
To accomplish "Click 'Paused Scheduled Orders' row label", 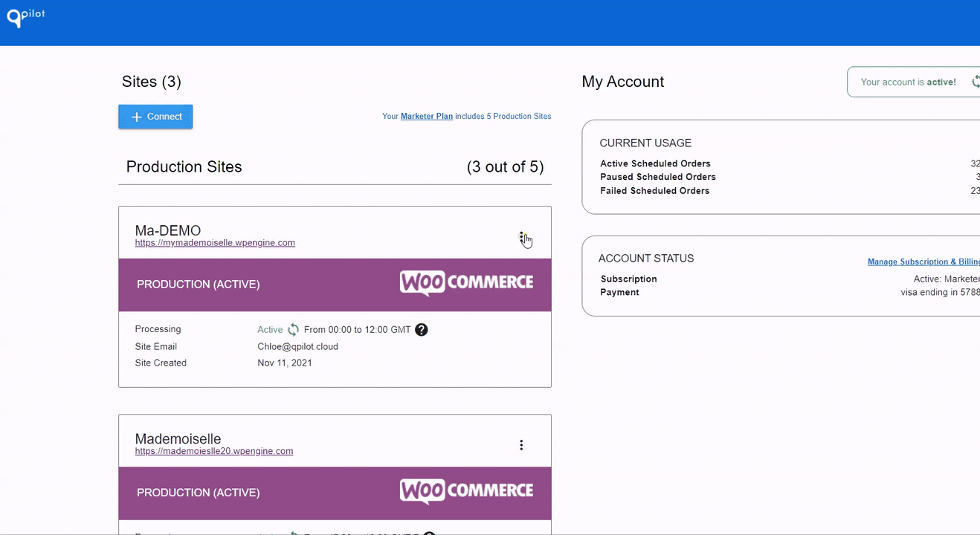I will click(x=658, y=177).
